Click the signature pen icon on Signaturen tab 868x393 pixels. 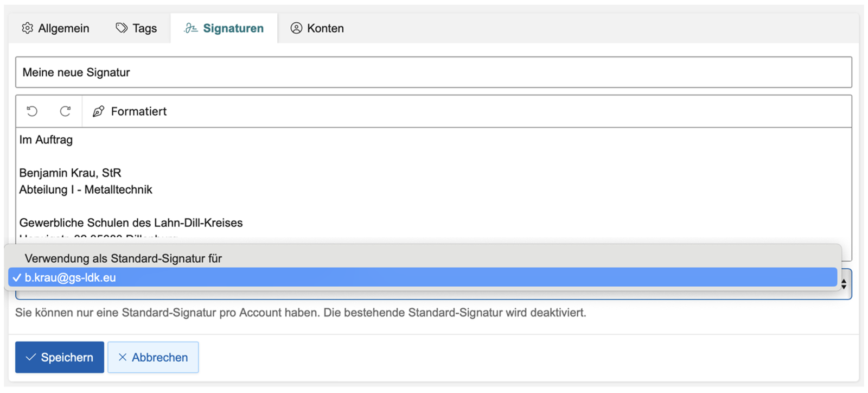190,28
